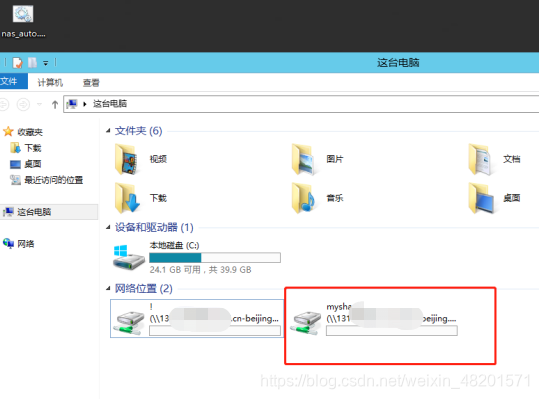Select the 下载 folder icon in main pane

tap(127, 198)
